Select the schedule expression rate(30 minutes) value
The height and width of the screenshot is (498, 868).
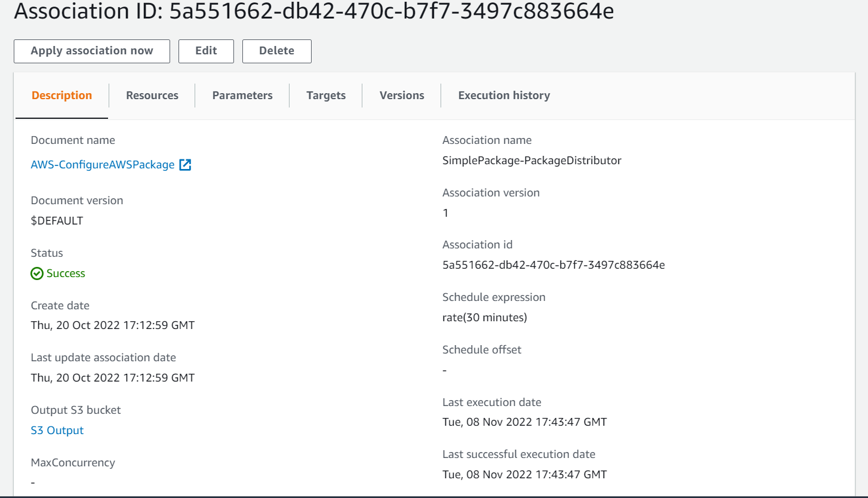pyautogui.click(x=485, y=317)
